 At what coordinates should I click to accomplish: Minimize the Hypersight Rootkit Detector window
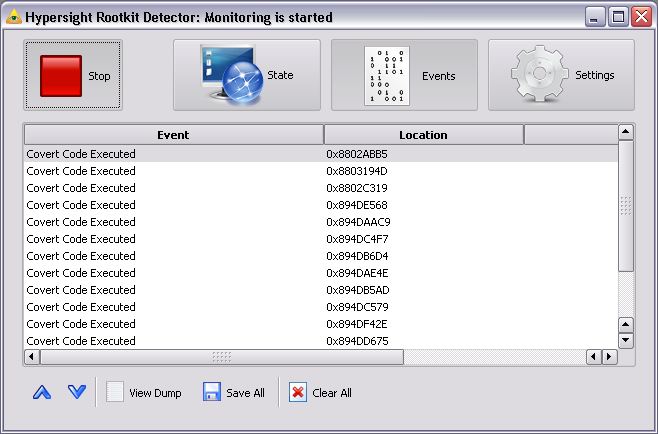[x=594, y=17]
